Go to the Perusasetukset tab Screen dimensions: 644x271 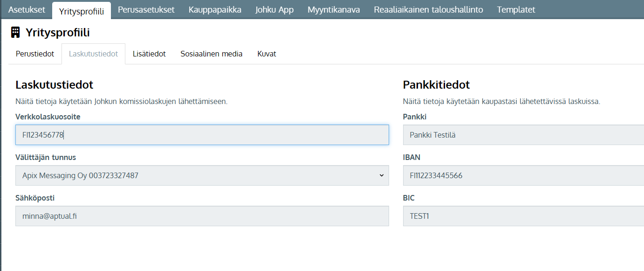[146, 9]
